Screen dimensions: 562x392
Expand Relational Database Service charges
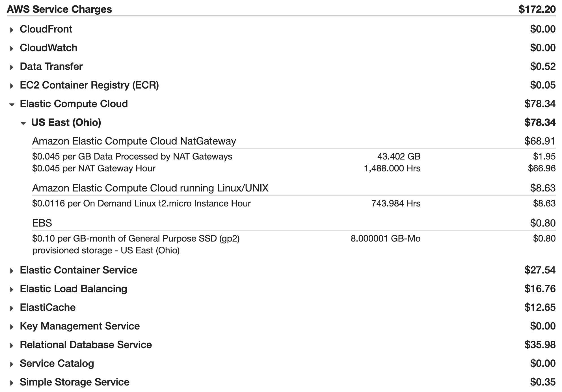pos(12,345)
